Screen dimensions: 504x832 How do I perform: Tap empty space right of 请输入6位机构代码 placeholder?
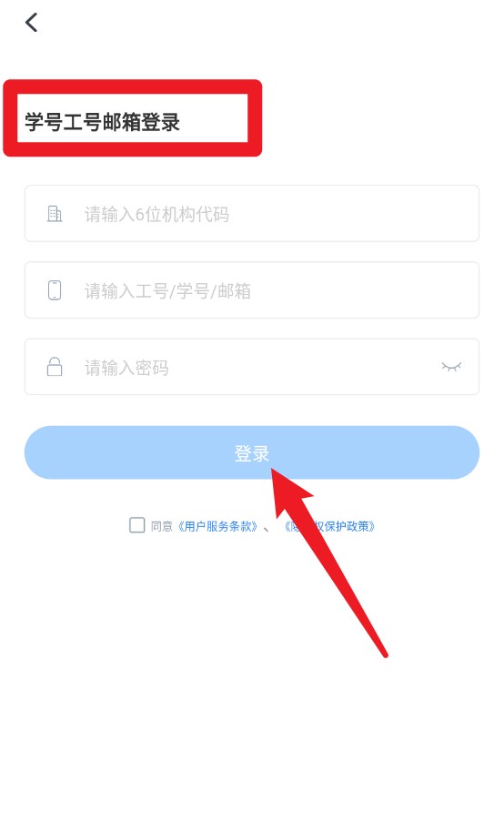[x=350, y=214]
